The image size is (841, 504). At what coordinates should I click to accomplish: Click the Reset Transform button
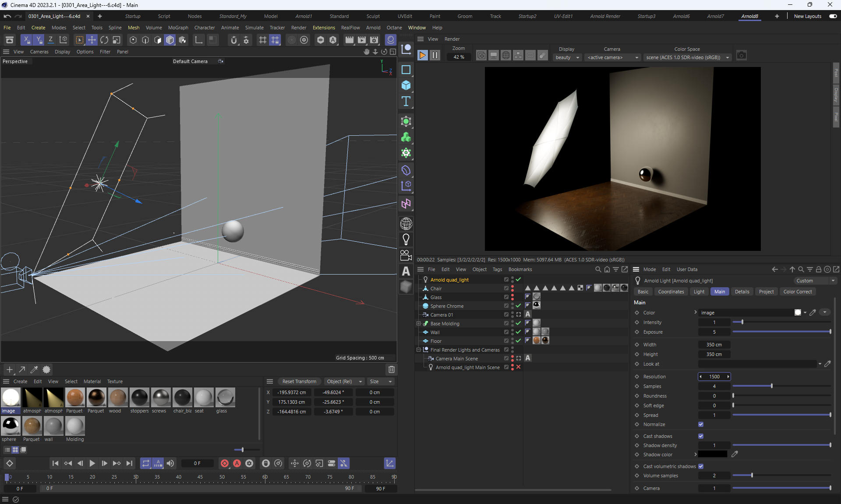pos(299,381)
